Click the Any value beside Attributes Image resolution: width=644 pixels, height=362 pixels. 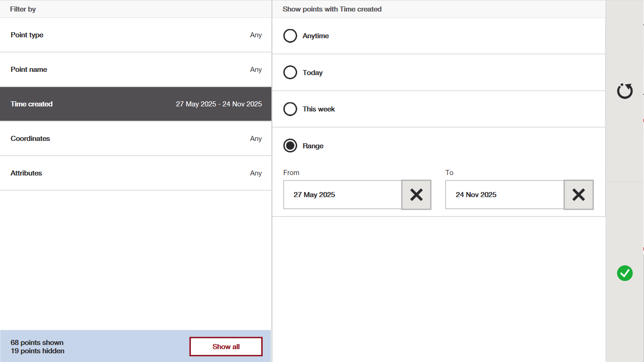click(x=256, y=173)
